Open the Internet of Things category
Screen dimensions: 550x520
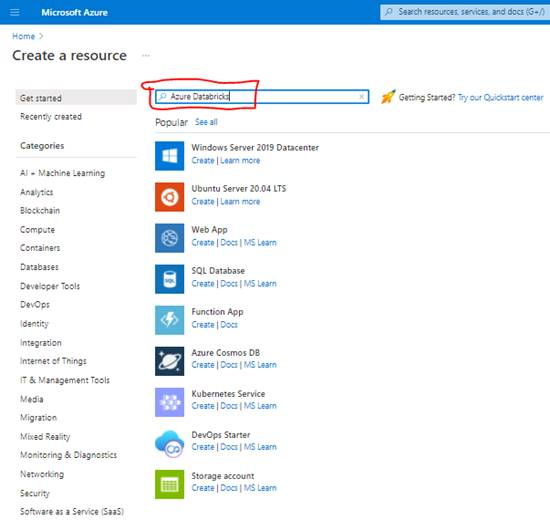tap(53, 361)
